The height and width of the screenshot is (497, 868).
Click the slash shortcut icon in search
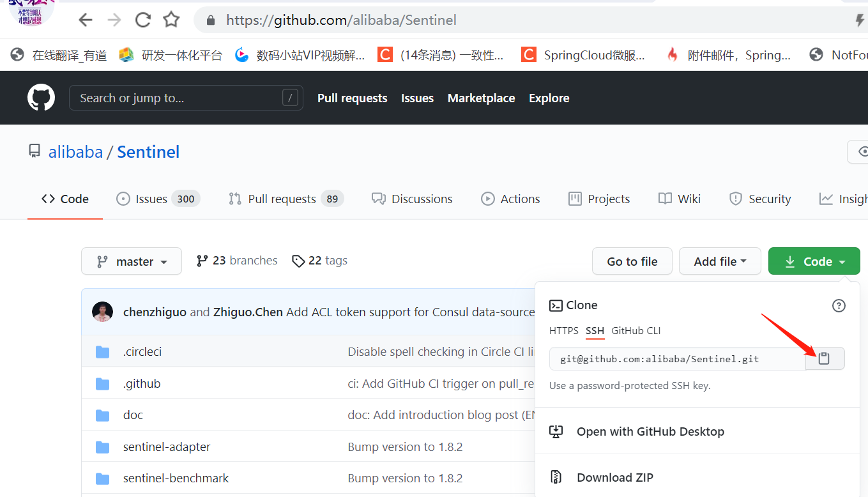pos(290,98)
